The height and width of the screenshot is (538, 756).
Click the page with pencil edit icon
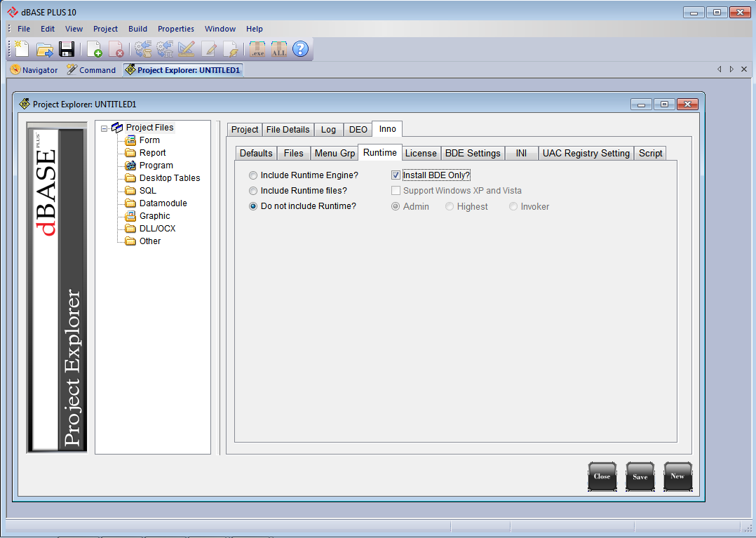click(x=209, y=48)
